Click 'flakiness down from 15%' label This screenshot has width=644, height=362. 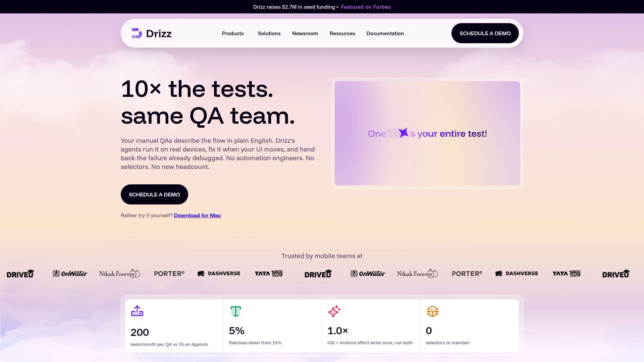tap(255, 343)
